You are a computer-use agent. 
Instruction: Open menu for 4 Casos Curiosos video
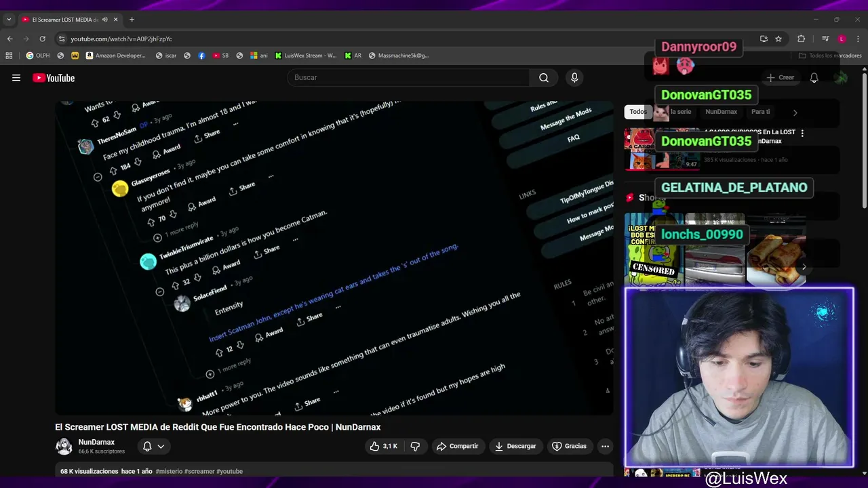click(802, 134)
